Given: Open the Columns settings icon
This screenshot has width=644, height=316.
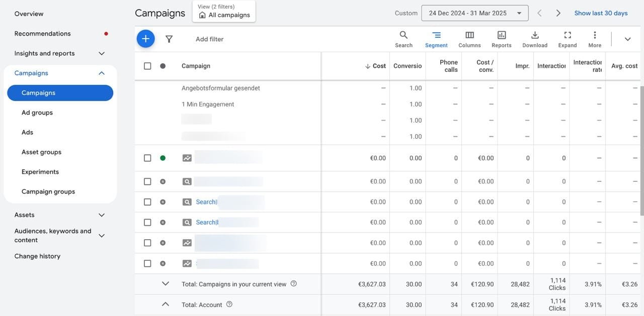Looking at the screenshot, I should pyautogui.click(x=469, y=39).
